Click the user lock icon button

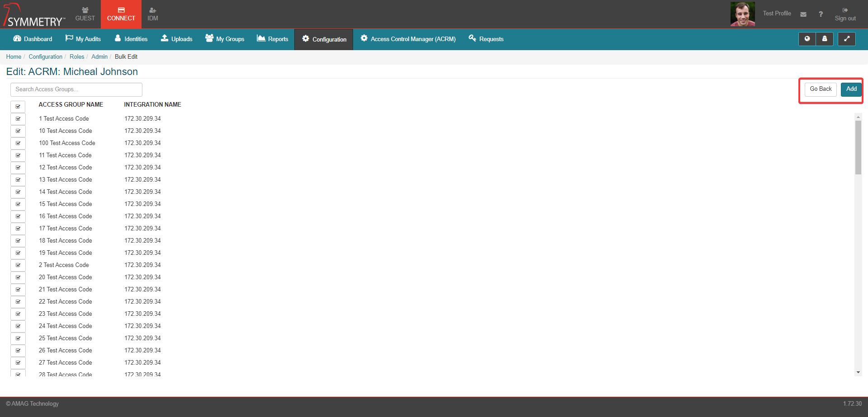click(x=825, y=39)
